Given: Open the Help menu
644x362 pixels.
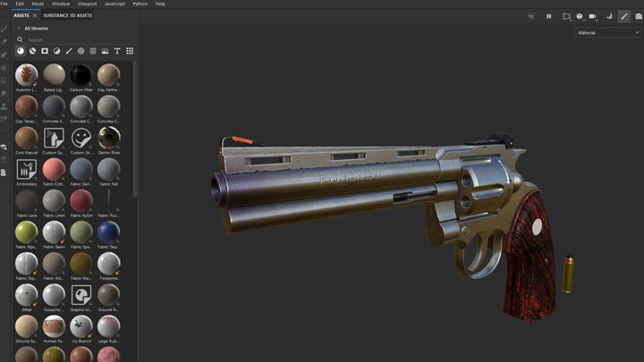Looking at the screenshot, I should (x=160, y=4).
